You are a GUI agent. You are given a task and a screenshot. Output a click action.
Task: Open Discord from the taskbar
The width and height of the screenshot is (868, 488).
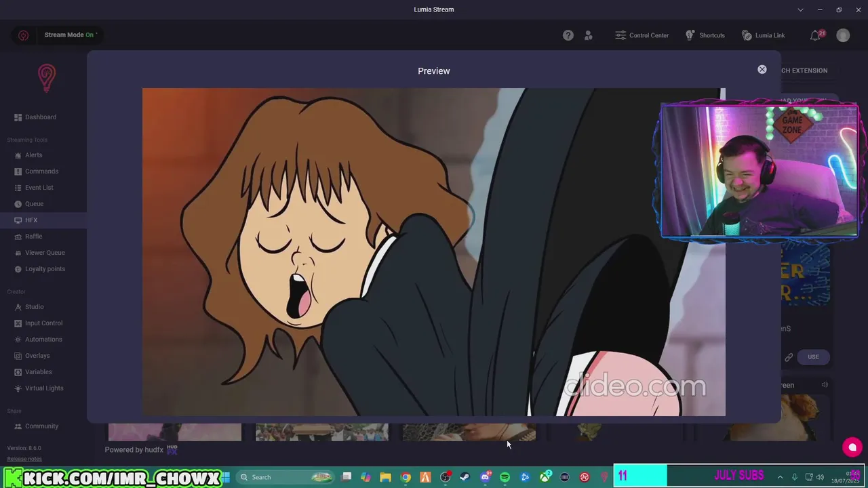click(485, 477)
